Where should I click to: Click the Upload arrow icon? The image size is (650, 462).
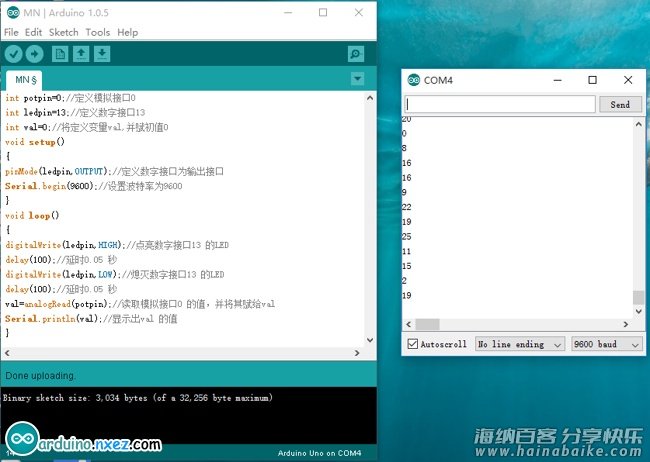coord(34,54)
